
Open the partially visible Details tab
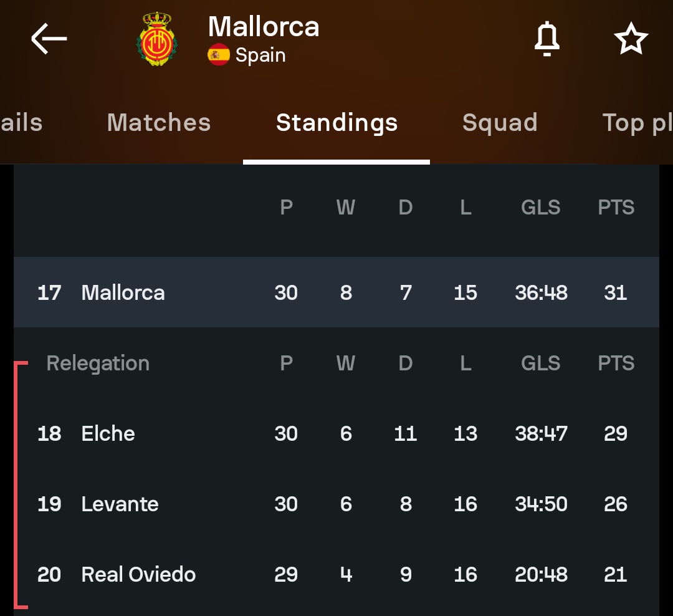pyautogui.click(x=21, y=123)
